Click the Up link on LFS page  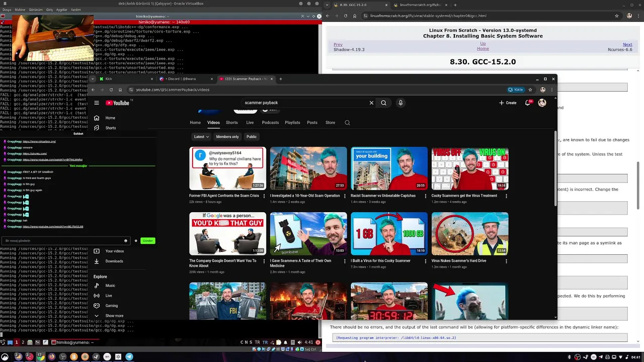[x=483, y=44]
